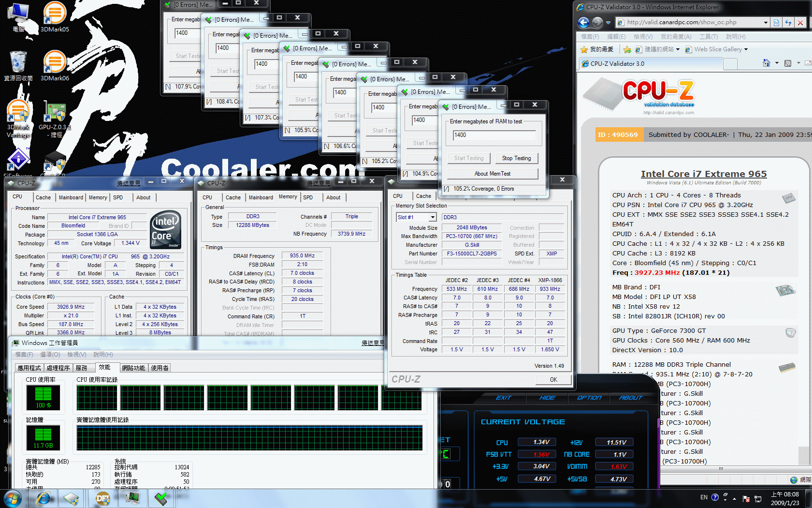Open the 檢視(V) menu in Task Manager
This screenshot has width=812, height=508.
[76, 355]
